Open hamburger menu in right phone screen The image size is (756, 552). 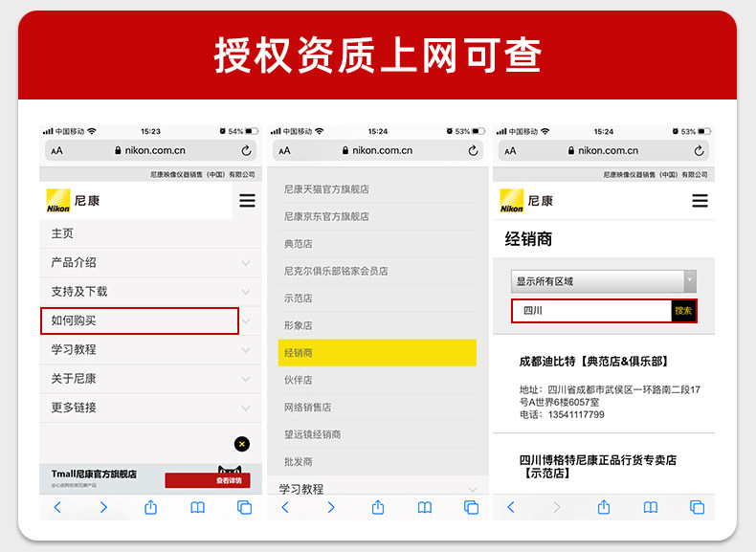(700, 201)
